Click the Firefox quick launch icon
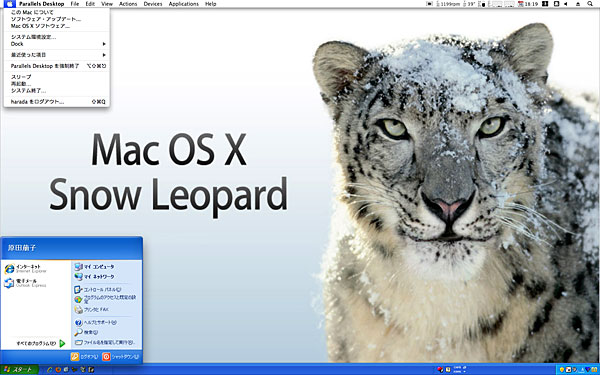600x375 pixels. [58, 370]
